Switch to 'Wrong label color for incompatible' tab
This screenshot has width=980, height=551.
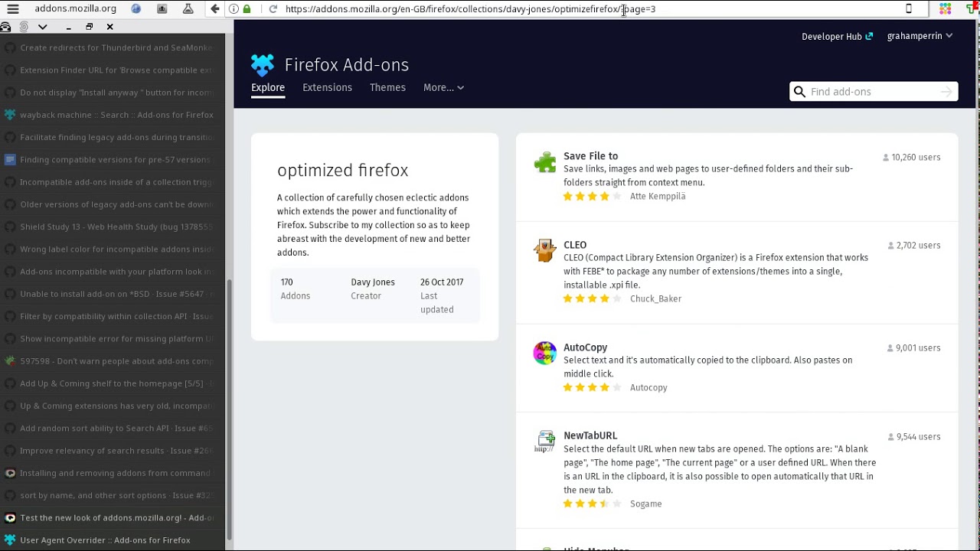(112, 249)
